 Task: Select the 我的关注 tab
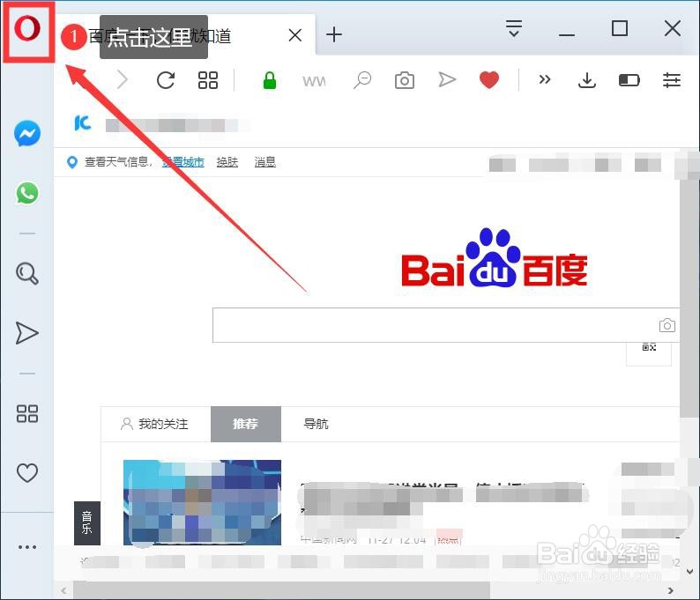[x=155, y=424]
